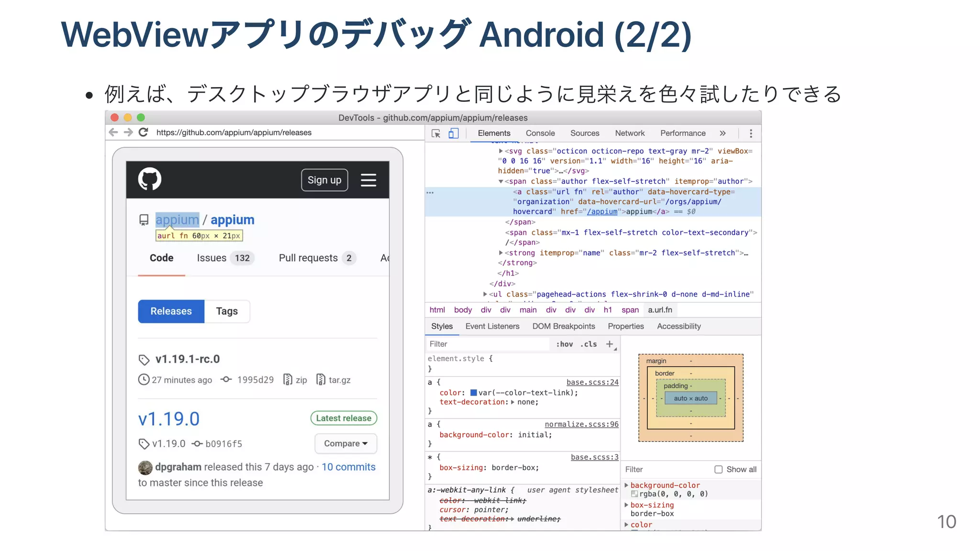Open the bold appium repository link

tap(233, 220)
